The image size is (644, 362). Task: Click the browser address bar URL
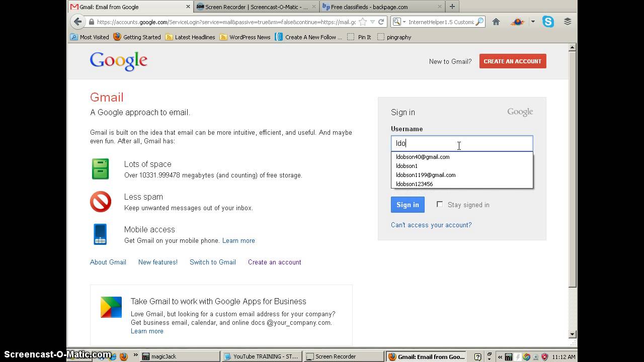click(226, 22)
